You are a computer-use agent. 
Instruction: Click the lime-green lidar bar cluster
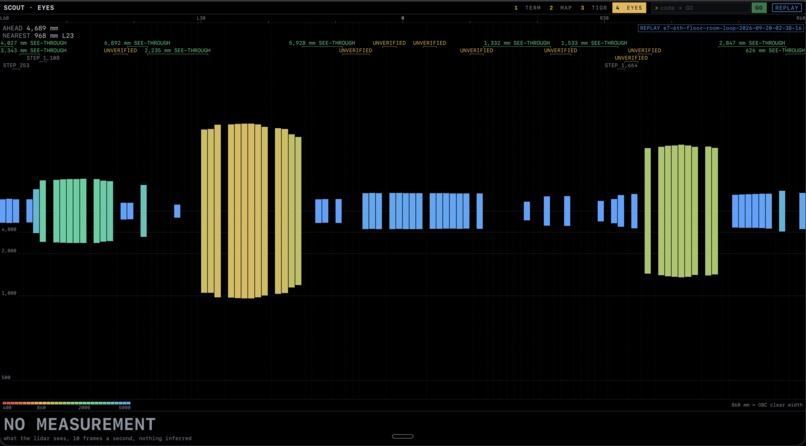681,211
